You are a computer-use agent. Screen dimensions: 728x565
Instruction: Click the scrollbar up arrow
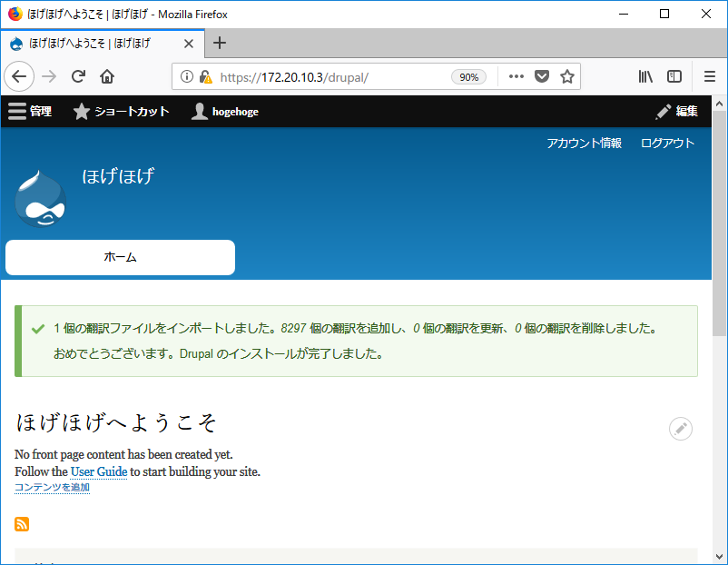(x=719, y=104)
